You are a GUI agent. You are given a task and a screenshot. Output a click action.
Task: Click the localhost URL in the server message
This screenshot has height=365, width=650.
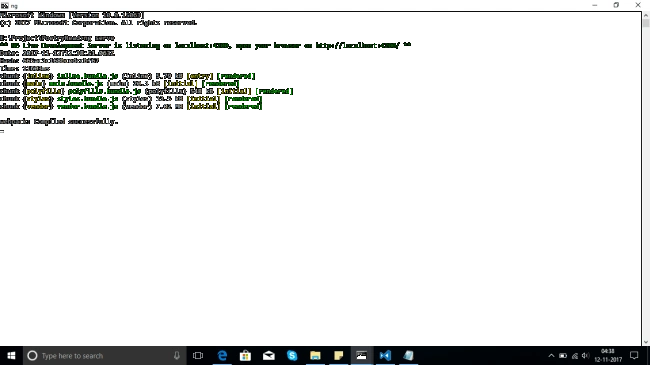pyautogui.click(x=357, y=45)
